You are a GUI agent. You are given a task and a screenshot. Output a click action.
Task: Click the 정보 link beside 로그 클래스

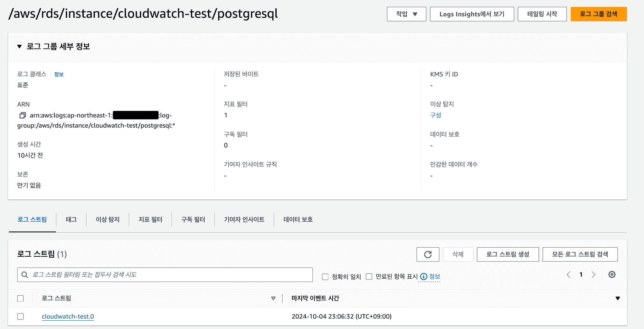pyautogui.click(x=59, y=74)
